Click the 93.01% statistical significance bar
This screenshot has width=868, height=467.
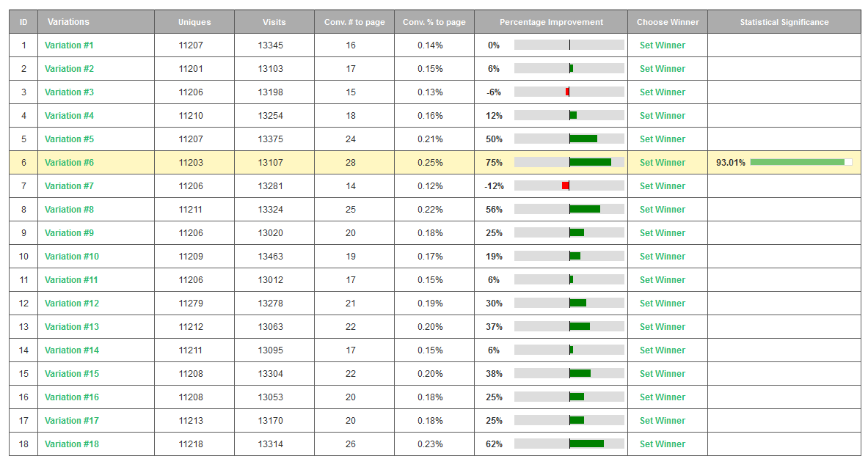(800, 162)
